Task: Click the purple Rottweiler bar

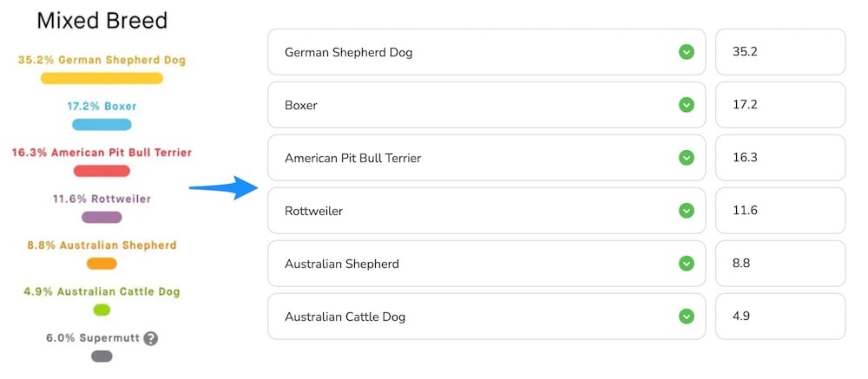Action: pos(102,218)
